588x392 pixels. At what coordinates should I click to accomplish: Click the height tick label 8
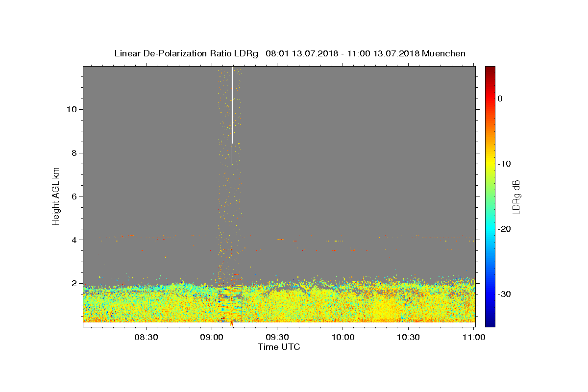74,153
